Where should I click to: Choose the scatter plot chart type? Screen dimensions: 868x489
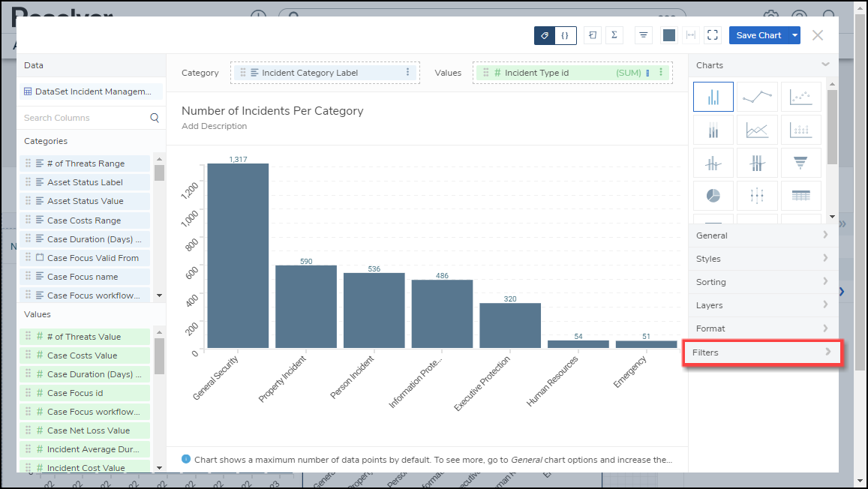(x=800, y=97)
